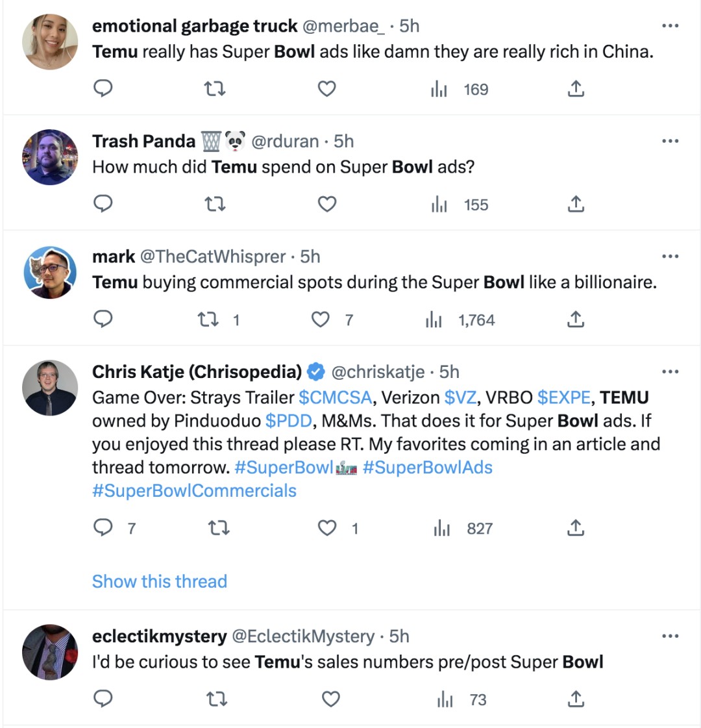Retweet mark's Temu billionaire tweet

coord(208,320)
